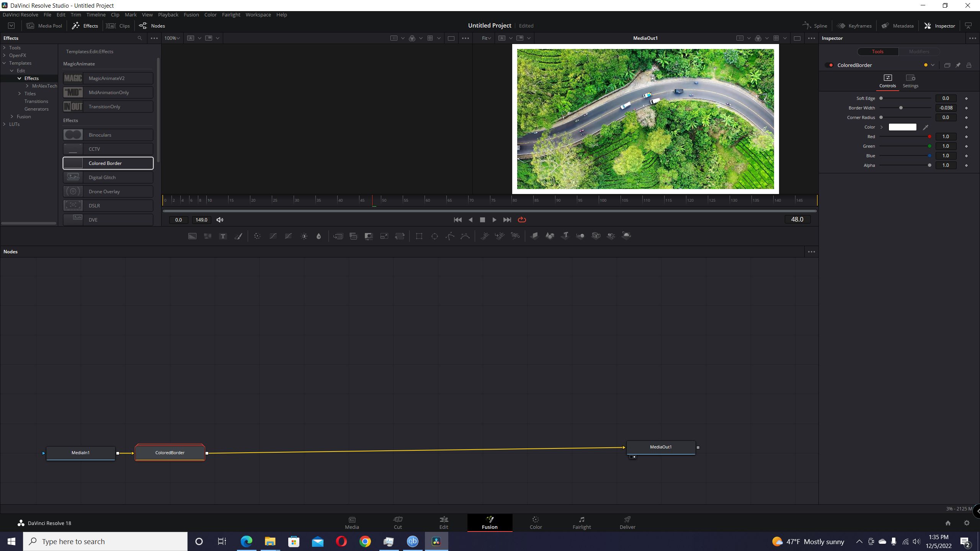This screenshot has width=980, height=551.
Task: Add a Brightness Contrast node
Action: pyautogui.click(x=304, y=236)
